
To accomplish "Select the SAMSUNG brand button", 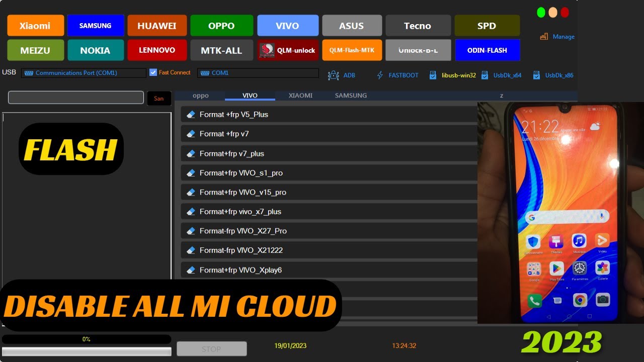I will click(x=96, y=26).
